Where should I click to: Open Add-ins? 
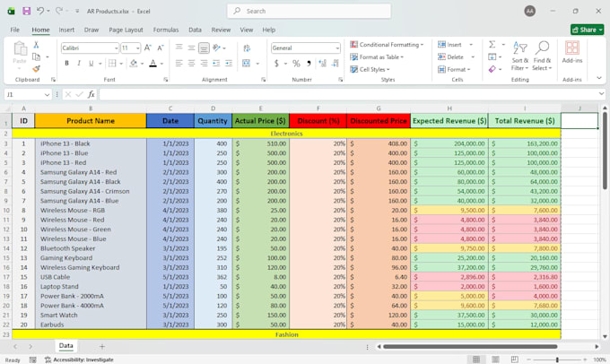click(x=572, y=52)
